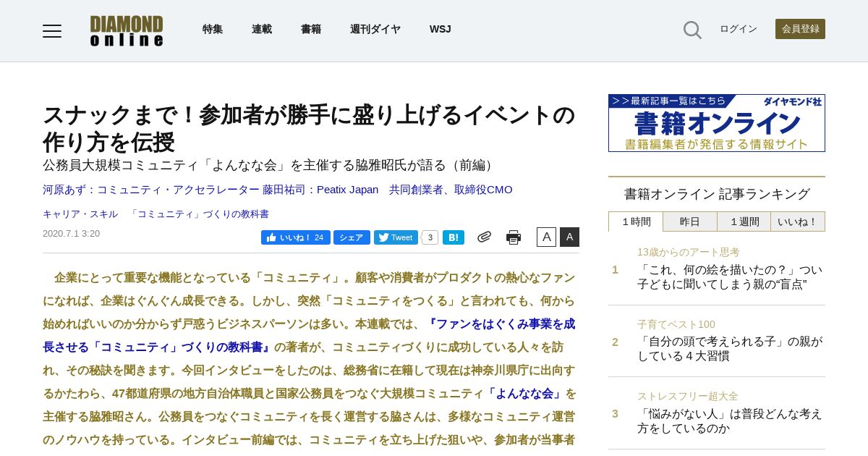
Task: Open the search magnifier icon
Action: pos(692,30)
